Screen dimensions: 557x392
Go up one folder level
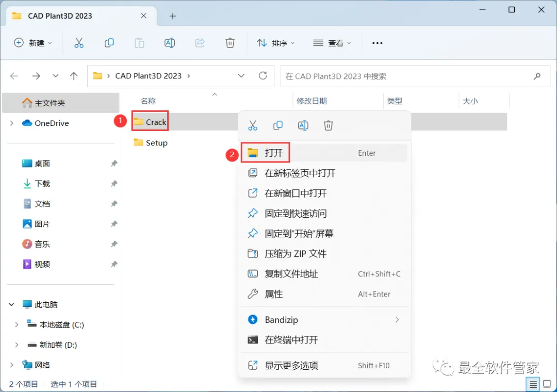click(74, 76)
